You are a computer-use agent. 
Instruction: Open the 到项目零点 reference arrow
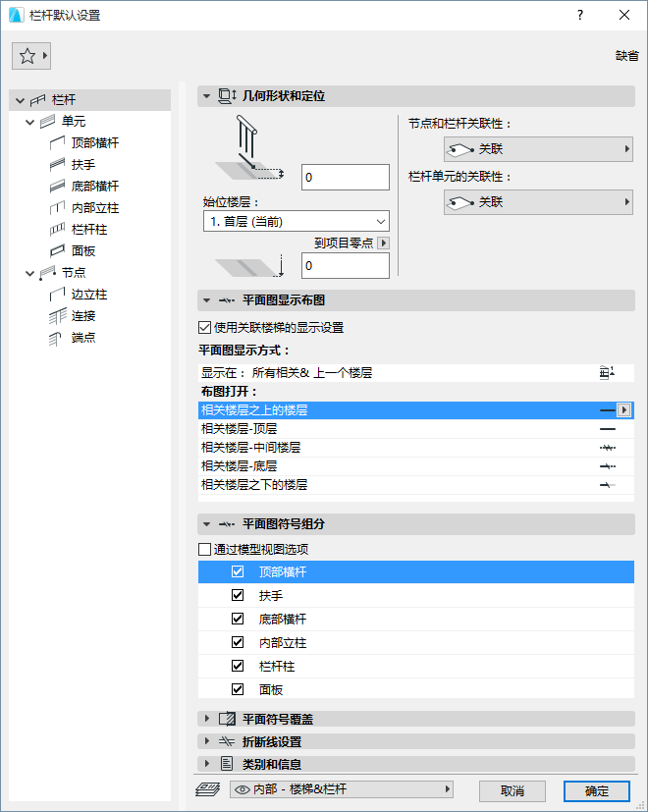(384, 243)
